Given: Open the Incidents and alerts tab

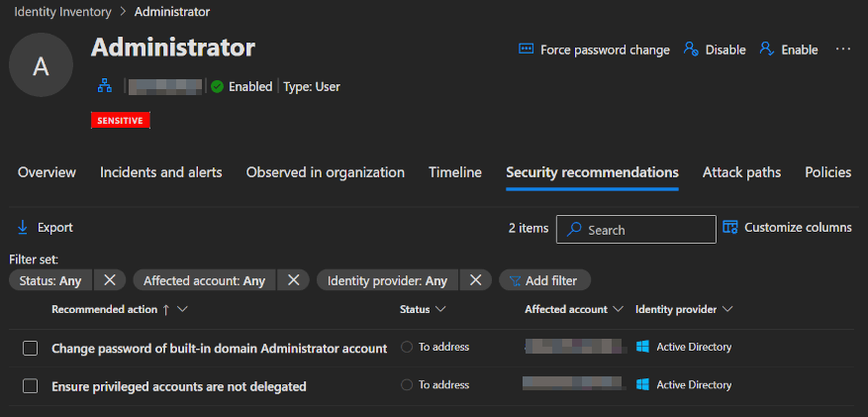Looking at the screenshot, I should click(160, 172).
